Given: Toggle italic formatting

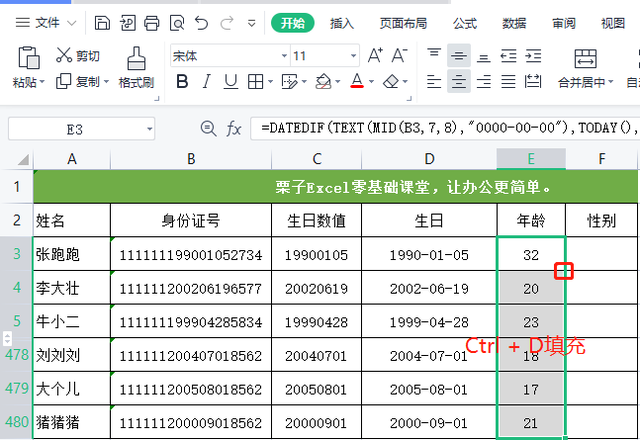Looking at the screenshot, I should [x=207, y=82].
